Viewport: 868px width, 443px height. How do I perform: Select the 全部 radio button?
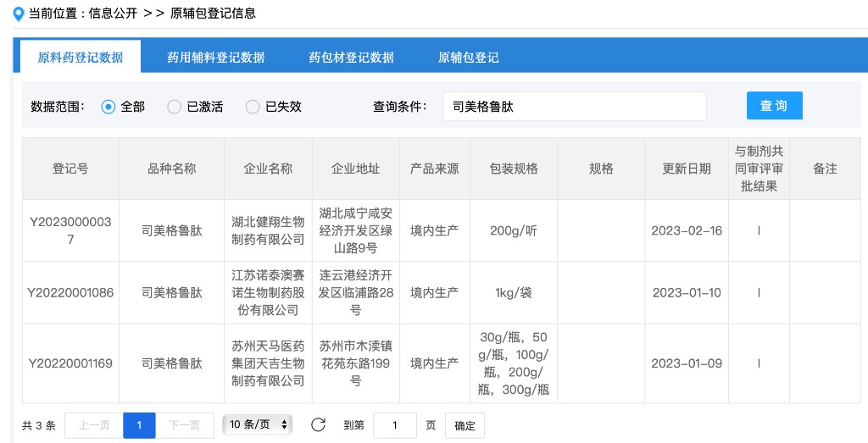[108, 107]
